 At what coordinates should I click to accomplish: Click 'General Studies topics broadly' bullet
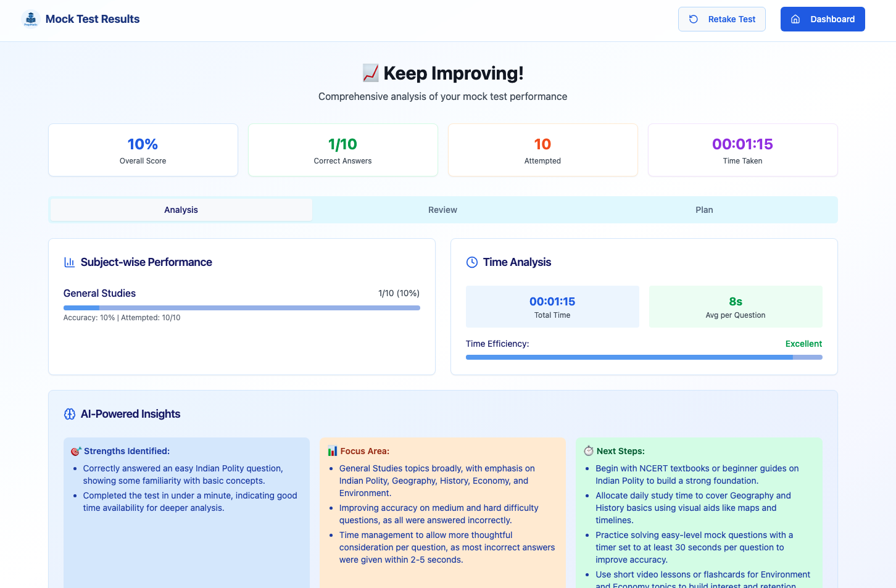pyautogui.click(x=437, y=481)
